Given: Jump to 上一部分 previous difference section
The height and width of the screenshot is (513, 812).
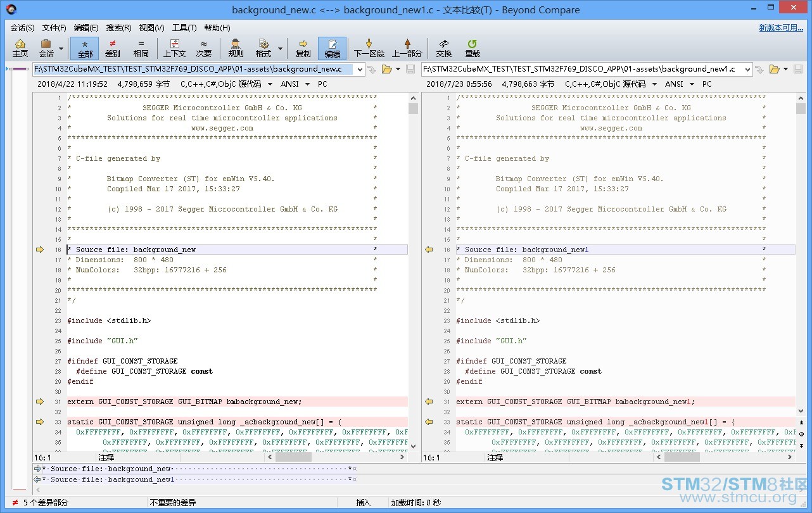Looking at the screenshot, I should tap(407, 48).
